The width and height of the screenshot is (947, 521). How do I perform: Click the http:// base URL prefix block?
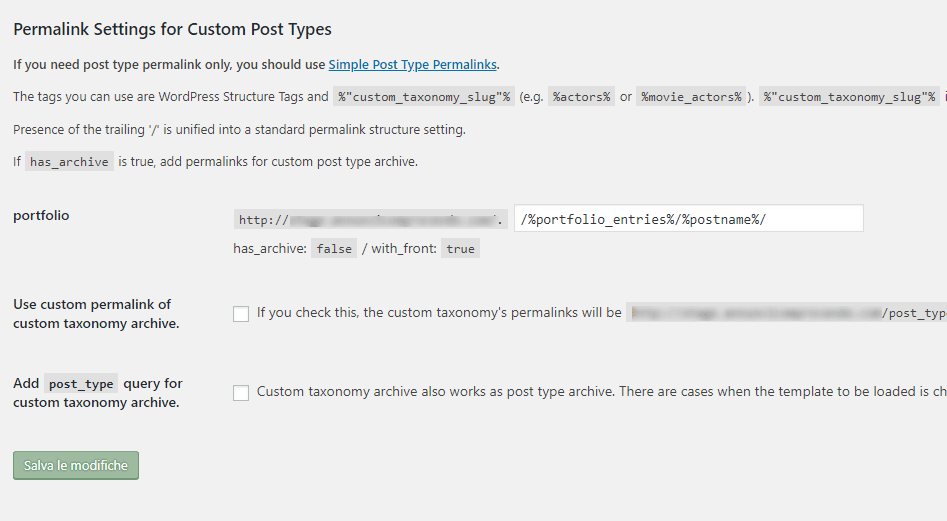tap(370, 220)
